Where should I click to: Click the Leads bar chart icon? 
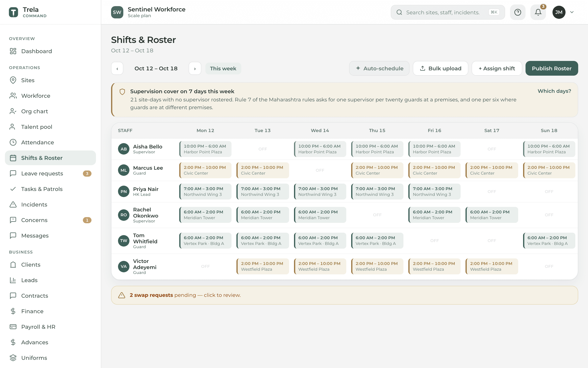(13, 280)
